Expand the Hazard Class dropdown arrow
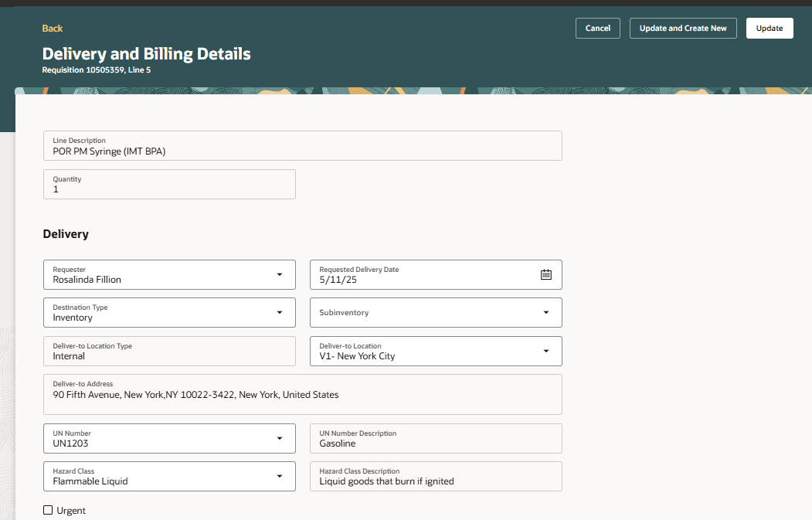This screenshot has height=520, width=812. click(280, 476)
